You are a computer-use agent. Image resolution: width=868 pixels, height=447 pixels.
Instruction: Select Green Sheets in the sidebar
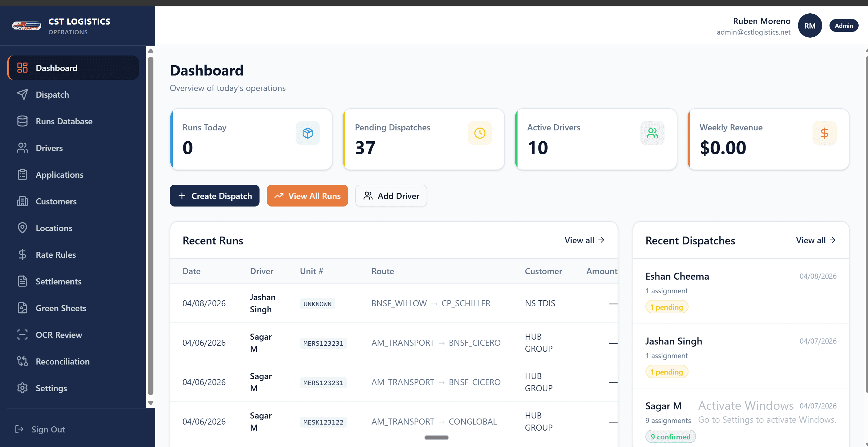point(61,308)
